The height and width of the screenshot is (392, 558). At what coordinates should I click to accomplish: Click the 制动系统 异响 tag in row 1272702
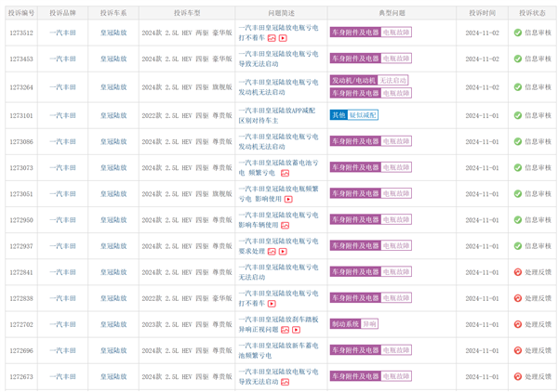point(354,324)
